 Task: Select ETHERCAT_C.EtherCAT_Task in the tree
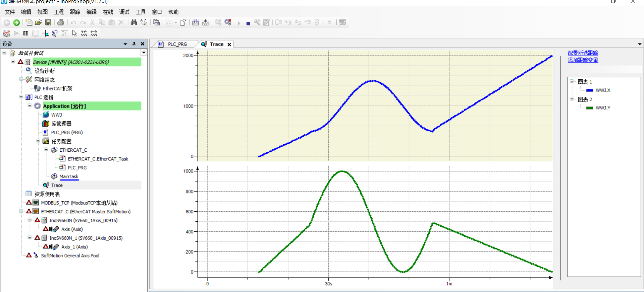pos(98,159)
